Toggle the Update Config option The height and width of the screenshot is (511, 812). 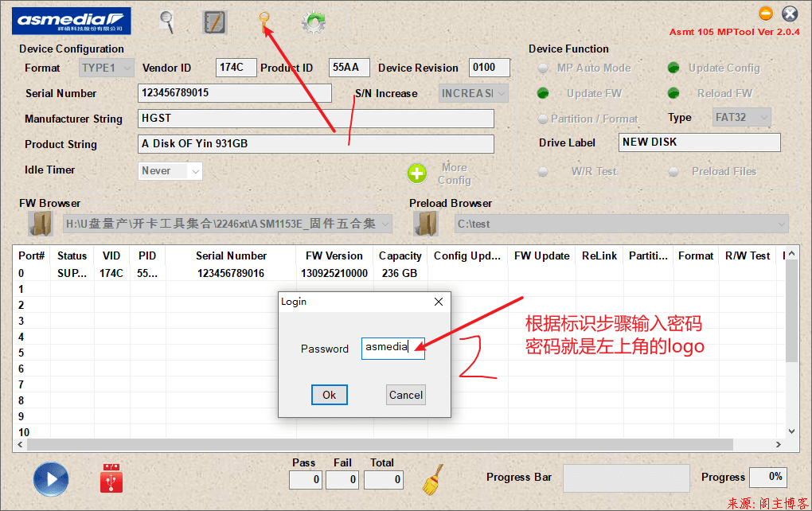pyautogui.click(x=673, y=68)
